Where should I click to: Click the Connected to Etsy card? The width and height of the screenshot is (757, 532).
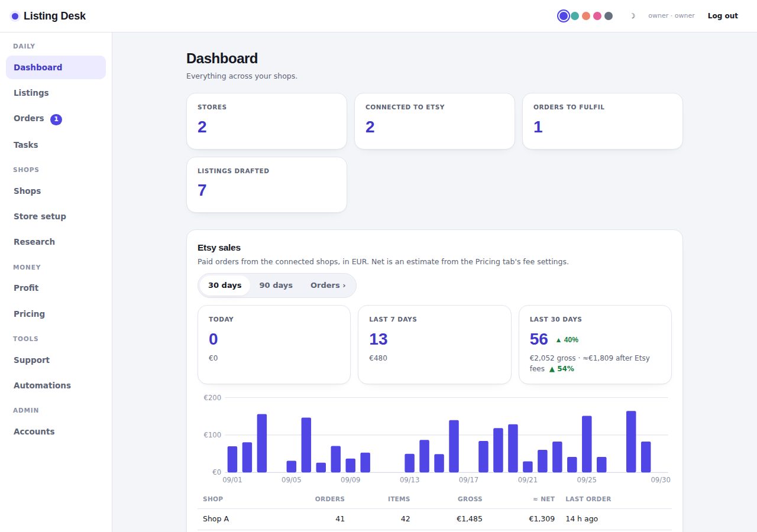click(x=435, y=121)
